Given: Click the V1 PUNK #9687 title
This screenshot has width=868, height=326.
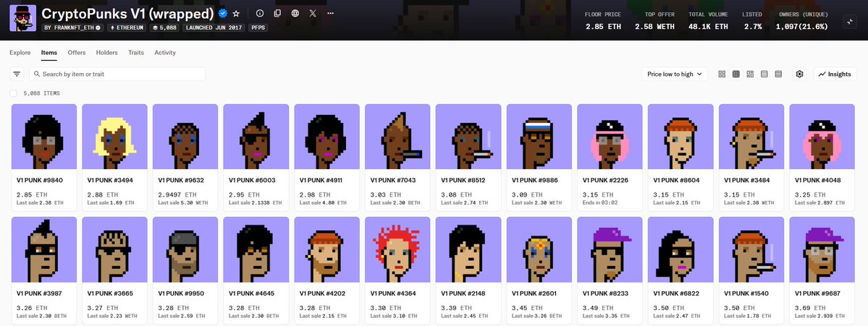Looking at the screenshot, I should tap(817, 293).
